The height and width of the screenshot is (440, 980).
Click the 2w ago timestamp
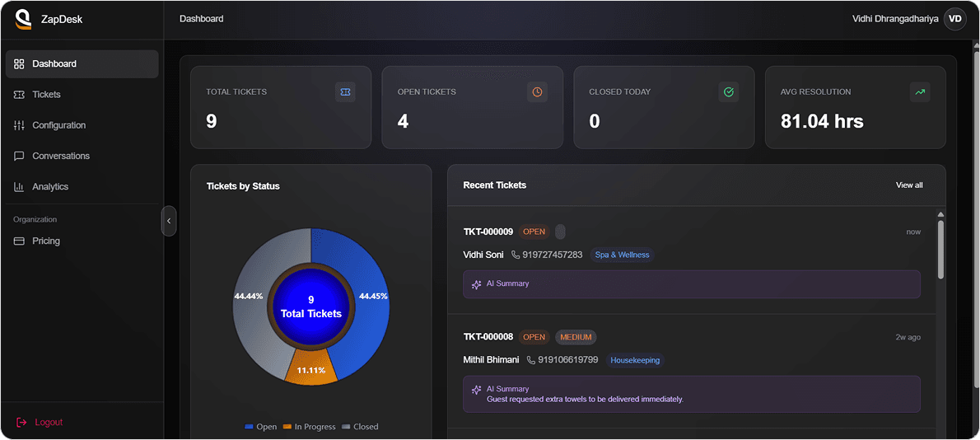(x=908, y=337)
